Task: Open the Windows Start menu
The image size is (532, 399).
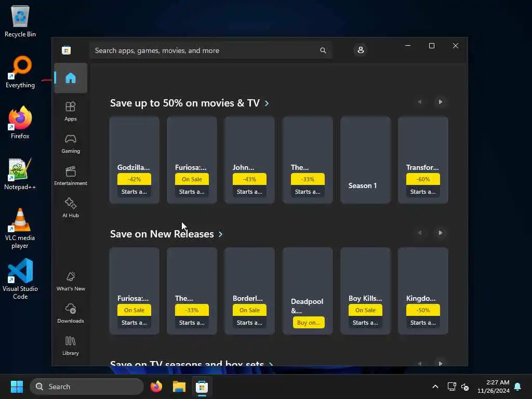Action: [17, 387]
